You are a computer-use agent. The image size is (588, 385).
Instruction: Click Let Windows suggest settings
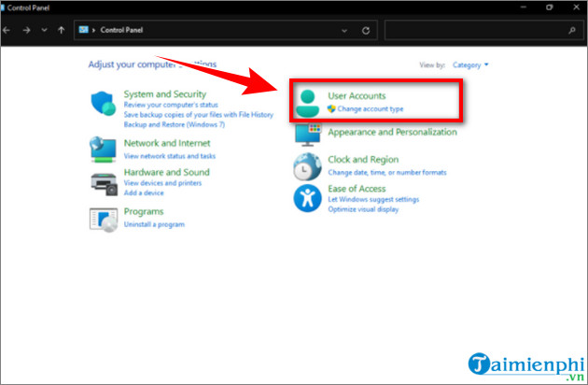(373, 199)
